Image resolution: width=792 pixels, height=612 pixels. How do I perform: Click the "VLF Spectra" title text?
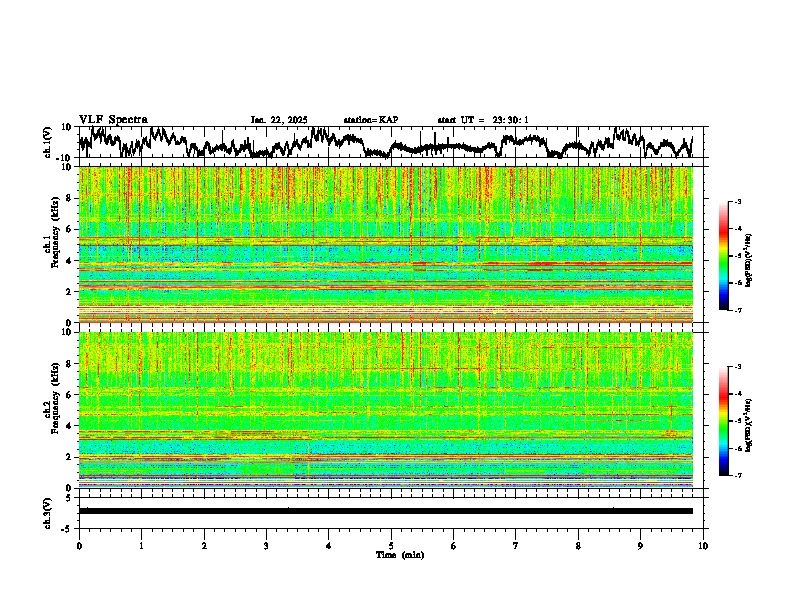[x=113, y=120]
